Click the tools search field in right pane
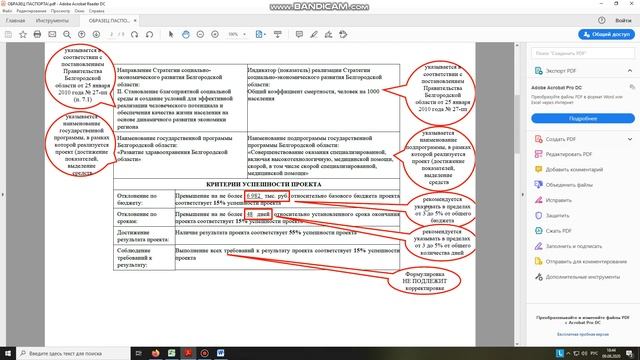This screenshot has width=640, height=360. (x=582, y=53)
